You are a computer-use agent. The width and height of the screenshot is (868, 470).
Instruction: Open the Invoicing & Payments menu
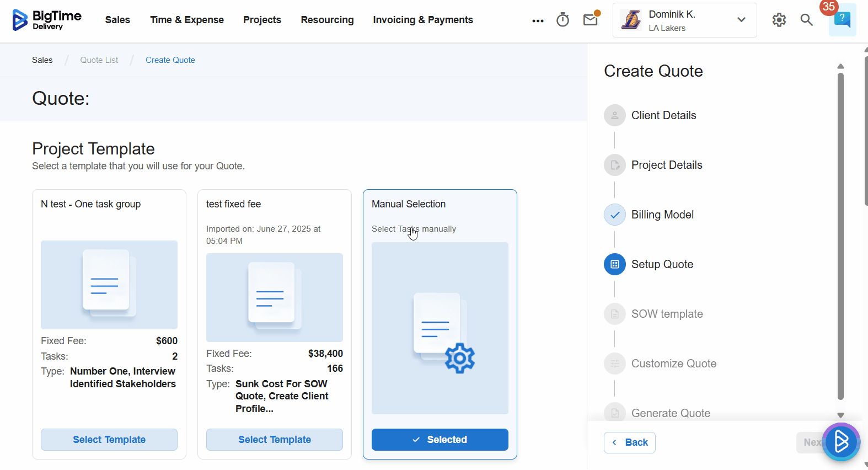click(x=422, y=20)
